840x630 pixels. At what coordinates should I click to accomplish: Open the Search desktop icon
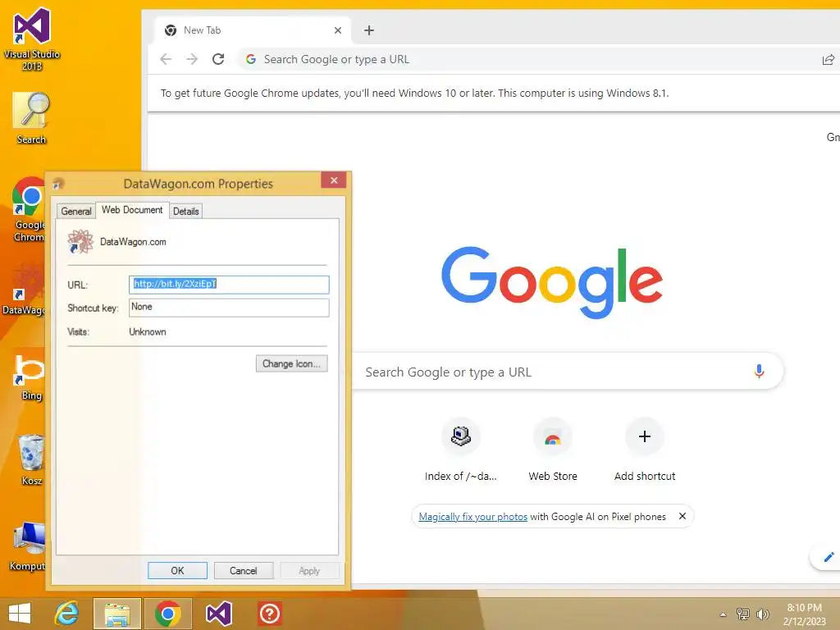point(31,118)
